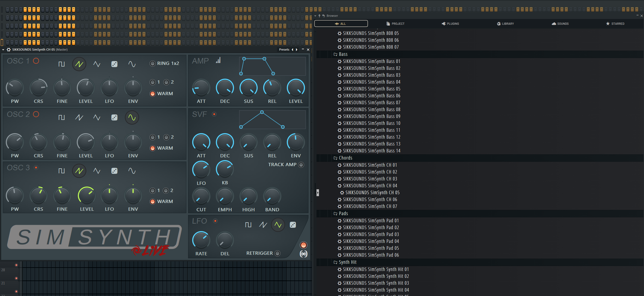Select the sine waveform for OSC 3
The image size is (644, 296).
click(132, 171)
